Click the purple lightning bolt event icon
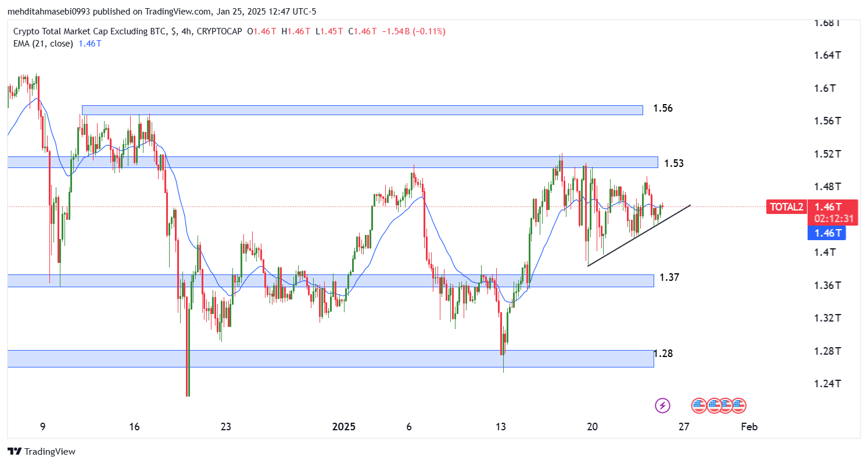This screenshot has width=868, height=464. pos(662,405)
